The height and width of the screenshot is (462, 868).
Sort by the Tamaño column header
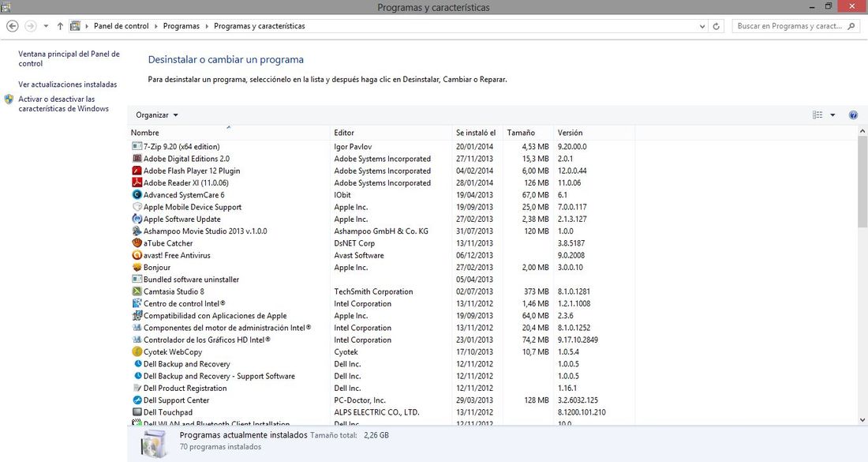coord(528,133)
